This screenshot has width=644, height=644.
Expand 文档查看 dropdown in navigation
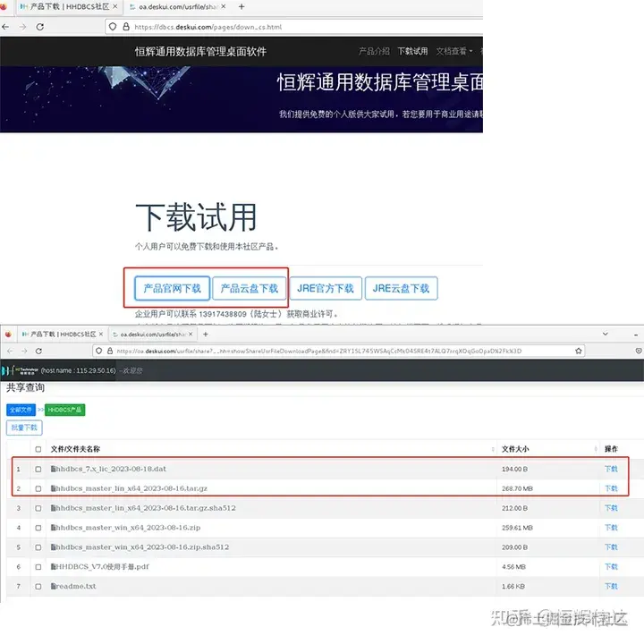click(453, 51)
